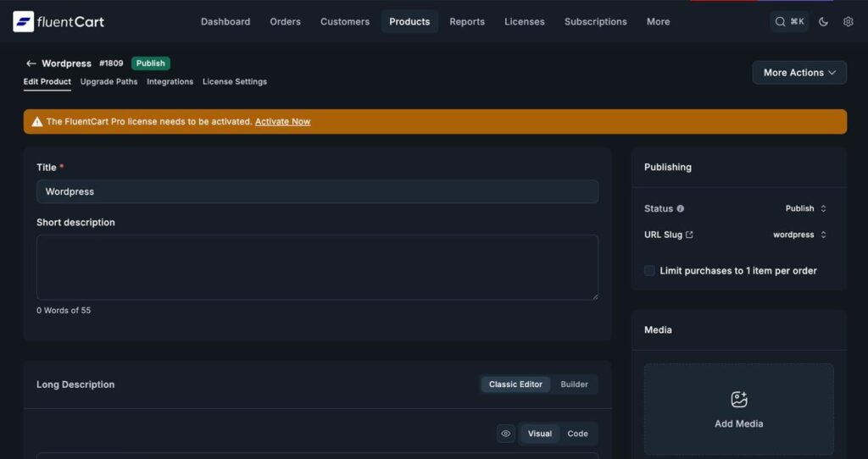The height and width of the screenshot is (459, 868).
Task: Open Subscriptions page
Action: 596,21
